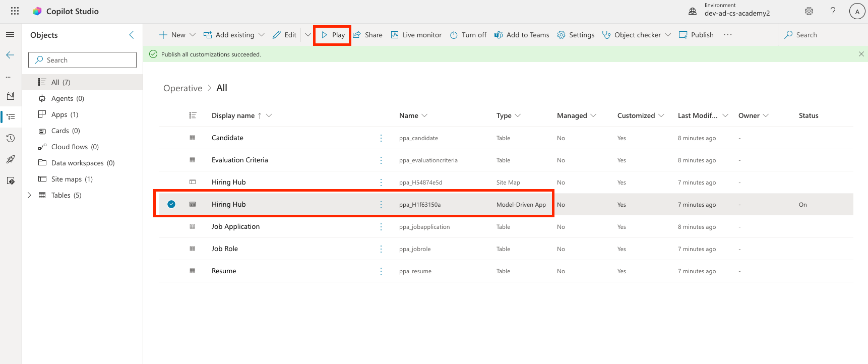Click the Turn off power icon
This screenshot has width=868, height=364.
tap(454, 35)
